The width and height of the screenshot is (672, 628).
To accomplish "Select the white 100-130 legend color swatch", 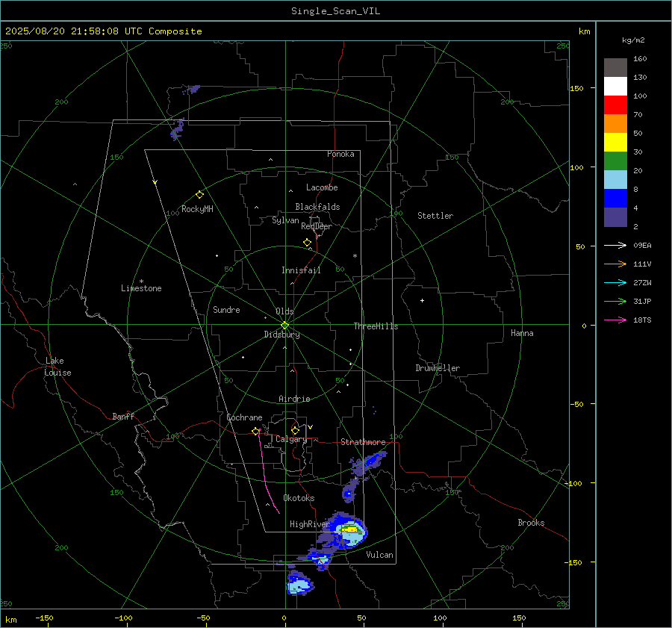I will (615, 87).
